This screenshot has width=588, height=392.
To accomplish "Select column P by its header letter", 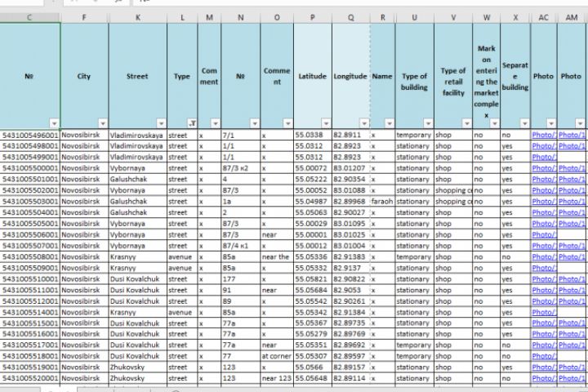I will click(x=312, y=18).
